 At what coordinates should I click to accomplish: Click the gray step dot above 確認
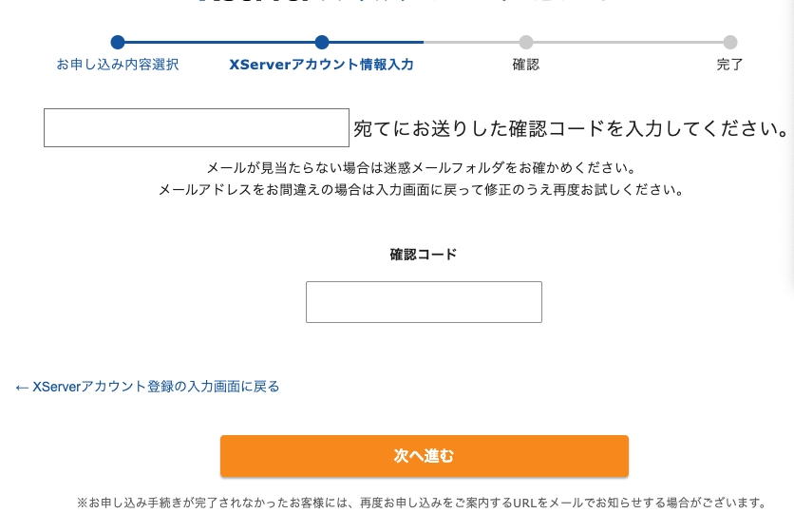click(526, 42)
